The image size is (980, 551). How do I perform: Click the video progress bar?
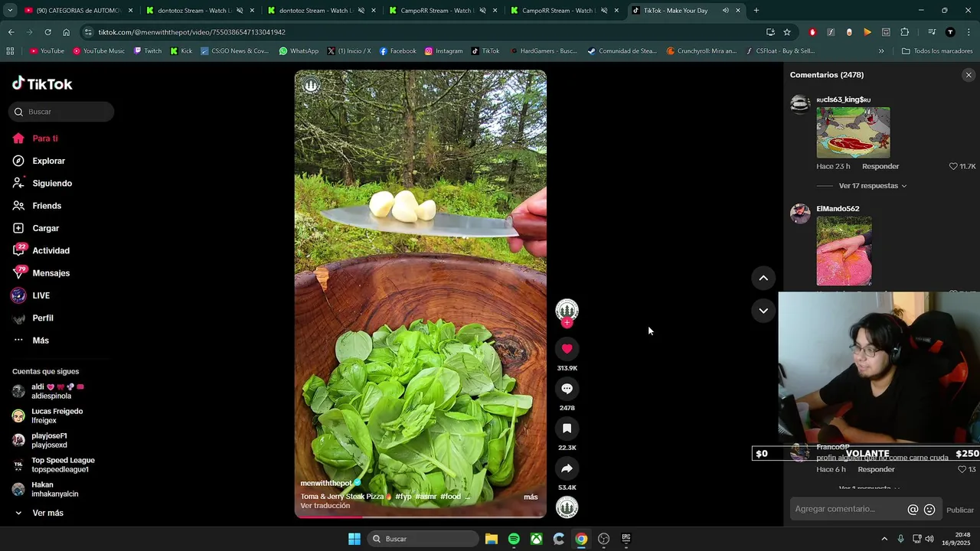tap(420, 517)
